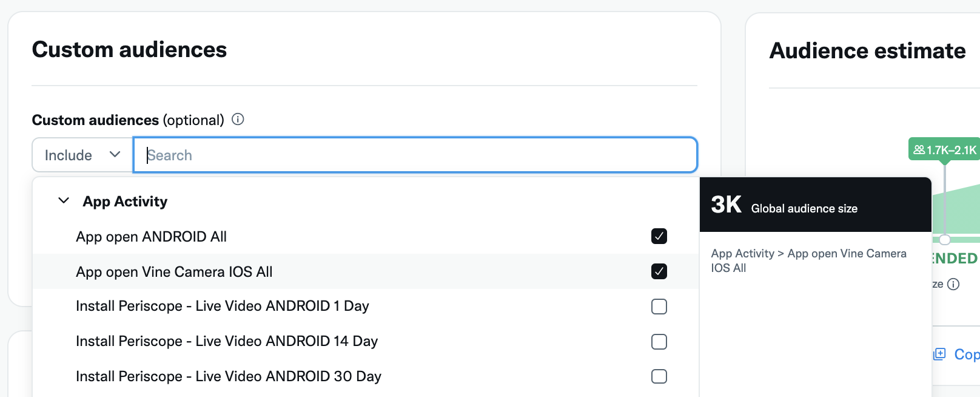Collapse the App Activity group chevron
Image resolution: width=980 pixels, height=397 pixels.
pos(64,201)
